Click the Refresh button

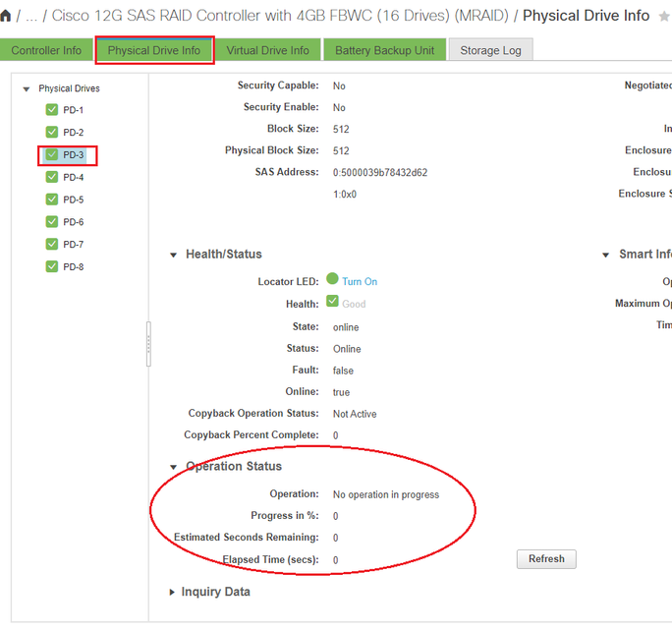tap(546, 559)
